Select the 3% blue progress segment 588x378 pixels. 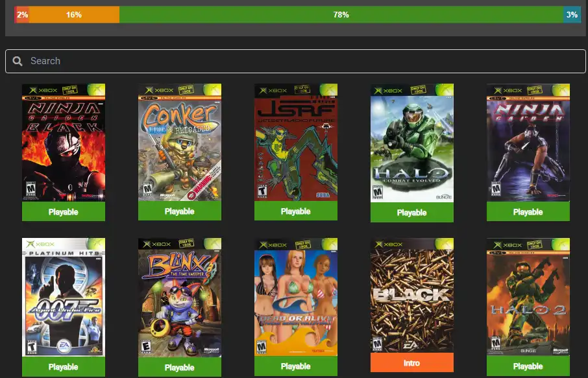pos(572,15)
